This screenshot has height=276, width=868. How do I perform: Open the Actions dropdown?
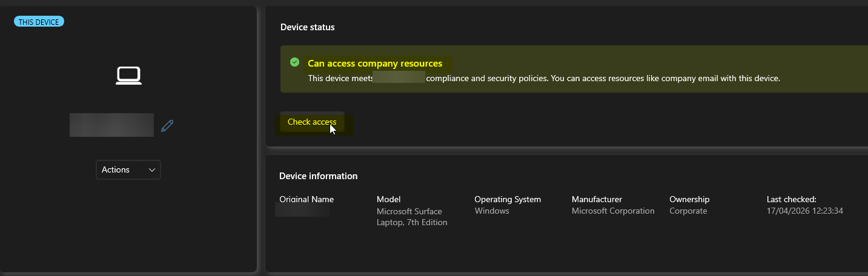[x=128, y=170]
